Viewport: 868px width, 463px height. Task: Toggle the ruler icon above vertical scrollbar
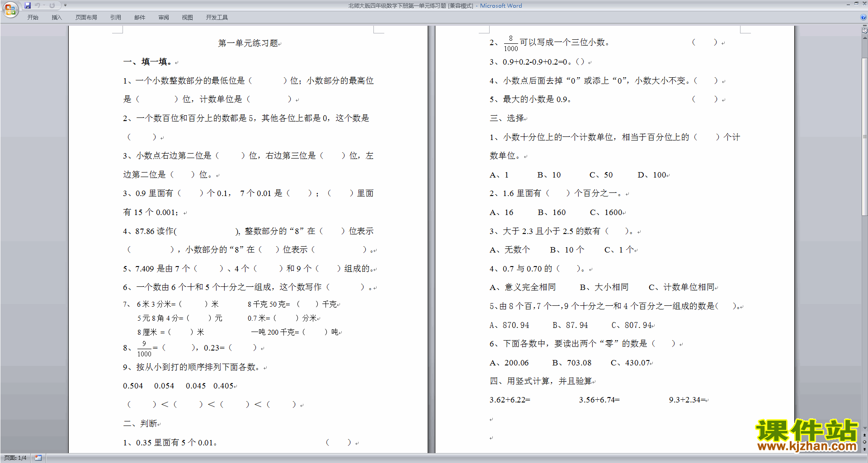pos(864,31)
